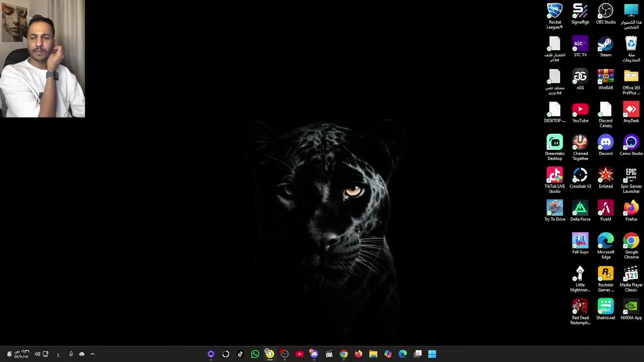Launch Delta Force from the desktop

[580, 211]
